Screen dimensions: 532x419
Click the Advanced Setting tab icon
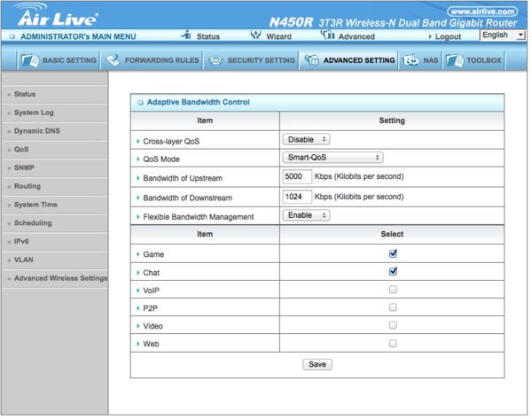(311, 61)
